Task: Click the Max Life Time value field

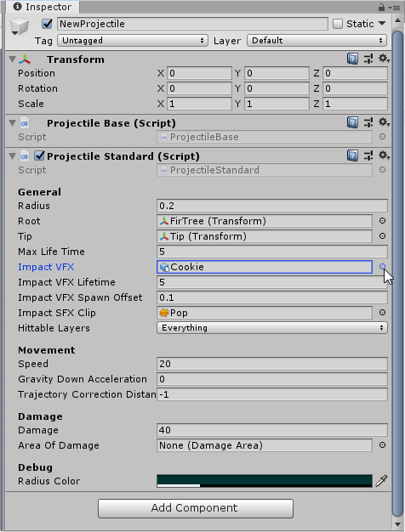Action: coord(272,252)
